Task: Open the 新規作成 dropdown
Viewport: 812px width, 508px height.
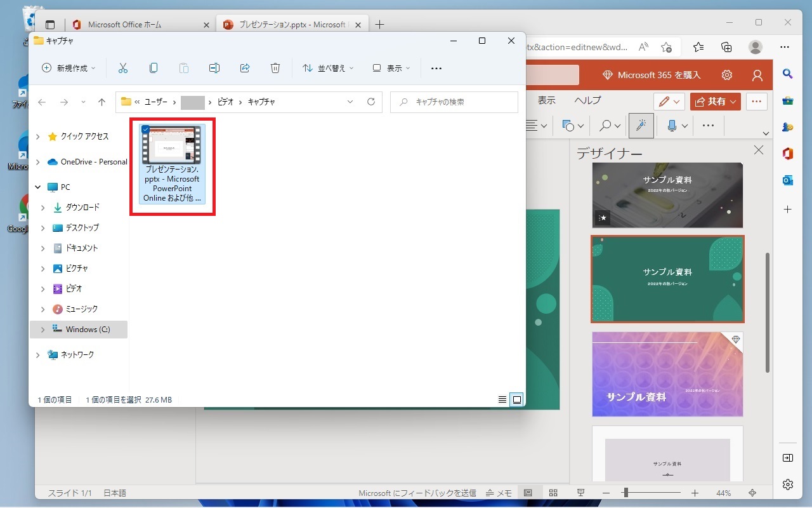Action: point(69,68)
